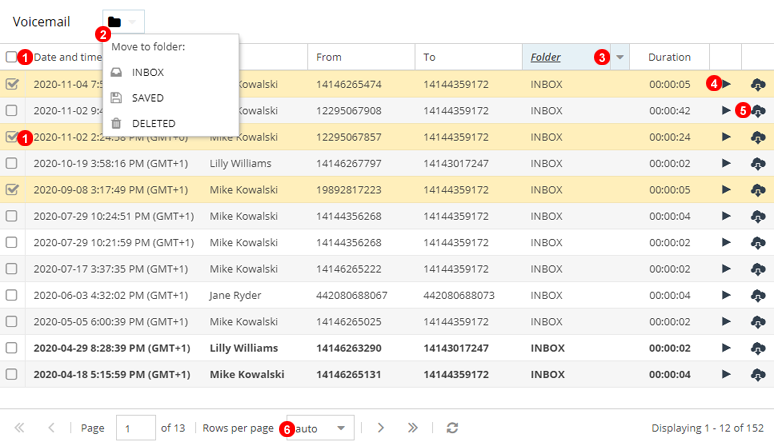Check the Jane Ryder voicemail row
This screenshot has width=774, height=446.
11,295
